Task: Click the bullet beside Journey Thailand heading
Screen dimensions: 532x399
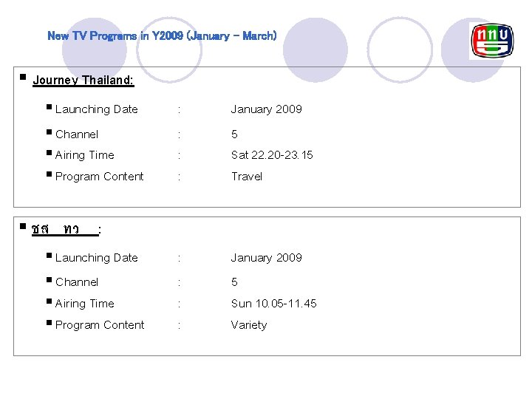Action: 24,77
